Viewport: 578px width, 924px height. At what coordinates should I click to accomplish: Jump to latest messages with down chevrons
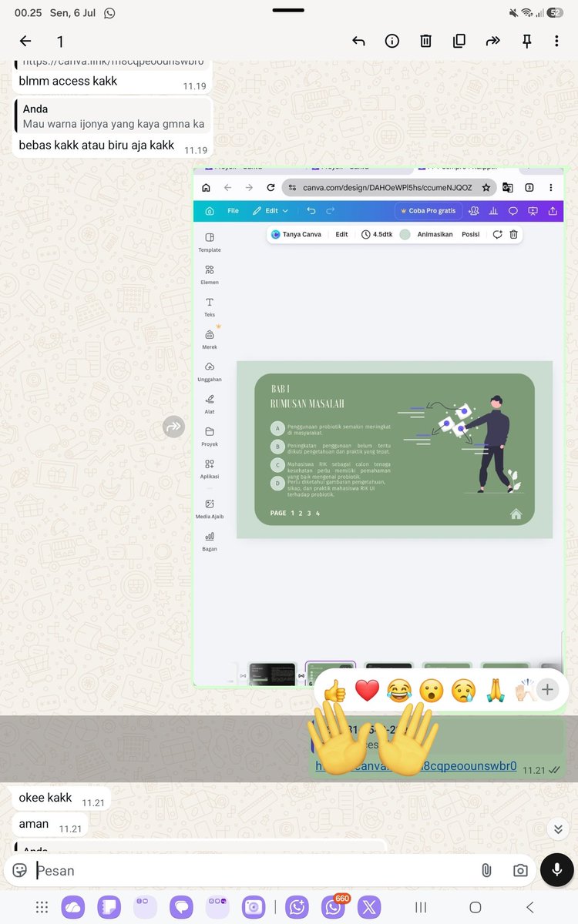pyautogui.click(x=557, y=829)
